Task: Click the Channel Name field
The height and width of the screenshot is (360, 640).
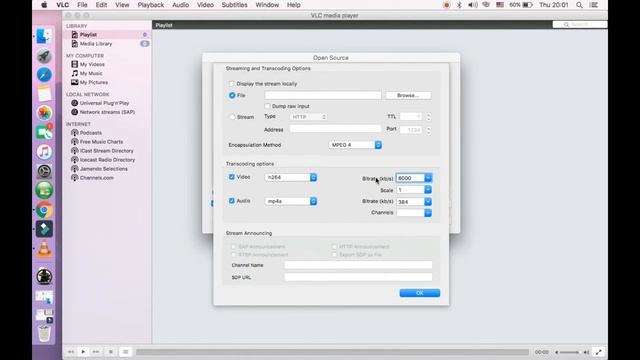Action: pyautogui.click(x=358, y=265)
